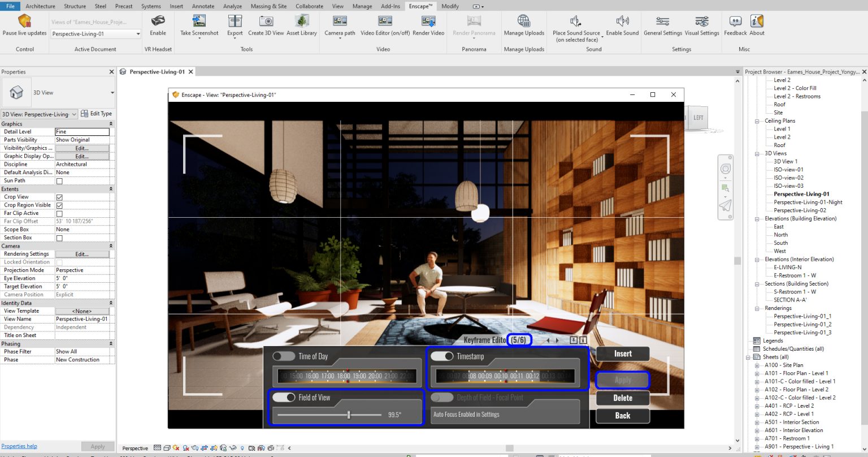
Task: Open the Enscape Asset Library
Action: point(301,25)
